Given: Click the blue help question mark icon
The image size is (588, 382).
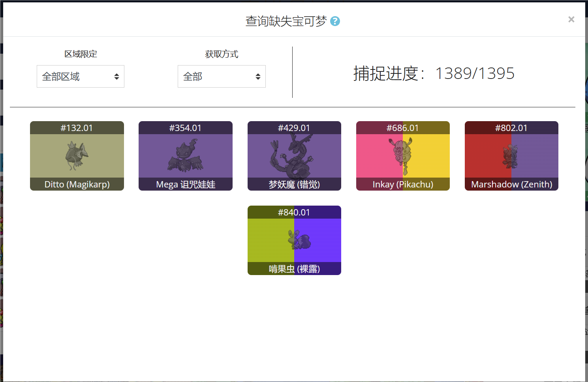Looking at the screenshot, I should point(335,21).
